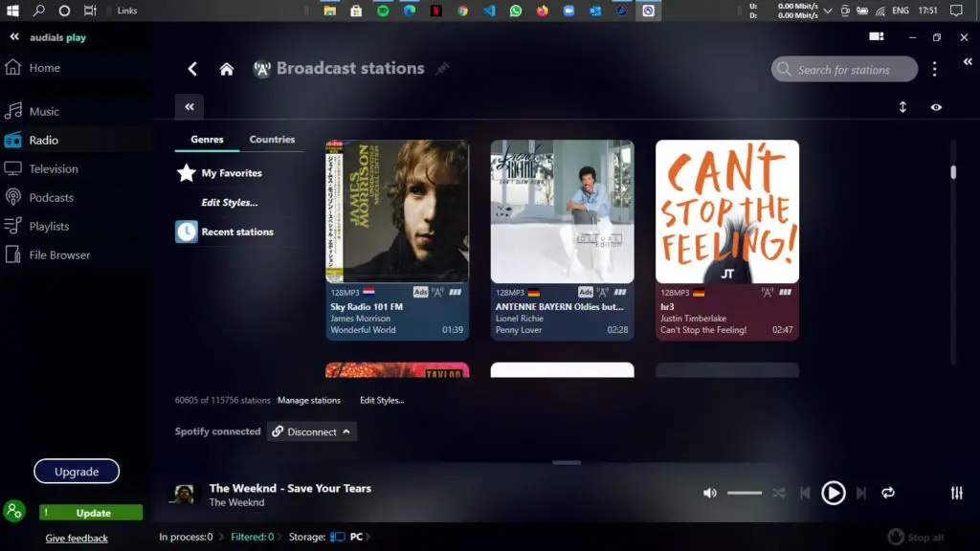Image resolution: width=980 pixels, height=551 pixels.
Task: Collapse the right side panel
Action: [x=968, y=61]
